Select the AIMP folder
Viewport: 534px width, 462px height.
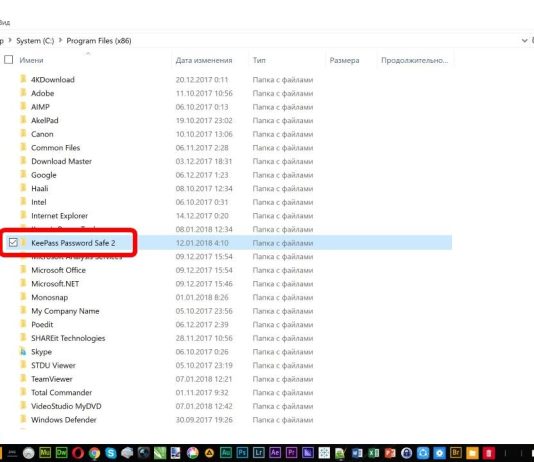click(x=40, y=107)
